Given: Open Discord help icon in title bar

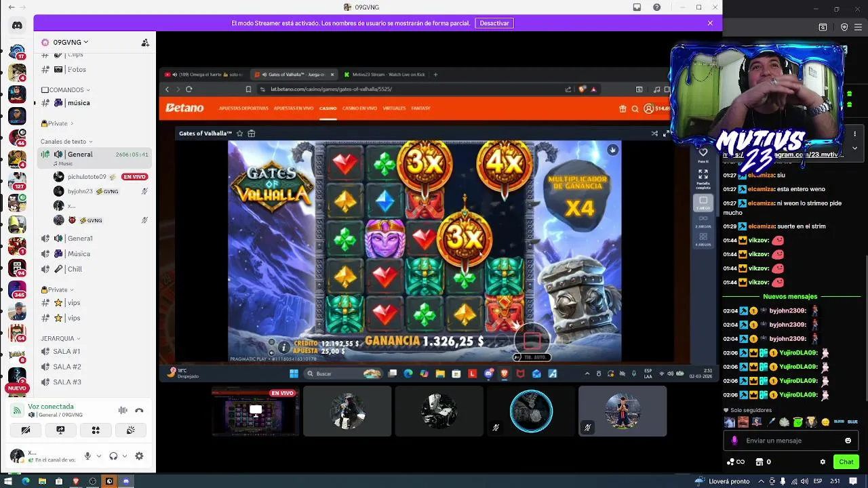Looking at the screenshot, I should 656,7.
